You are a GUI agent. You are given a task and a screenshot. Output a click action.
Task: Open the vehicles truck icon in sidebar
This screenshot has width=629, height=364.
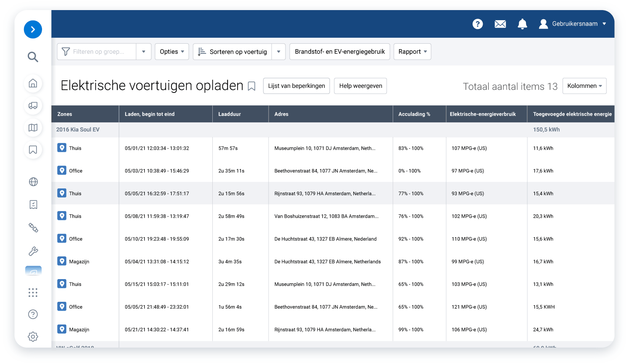pos(33,106)
